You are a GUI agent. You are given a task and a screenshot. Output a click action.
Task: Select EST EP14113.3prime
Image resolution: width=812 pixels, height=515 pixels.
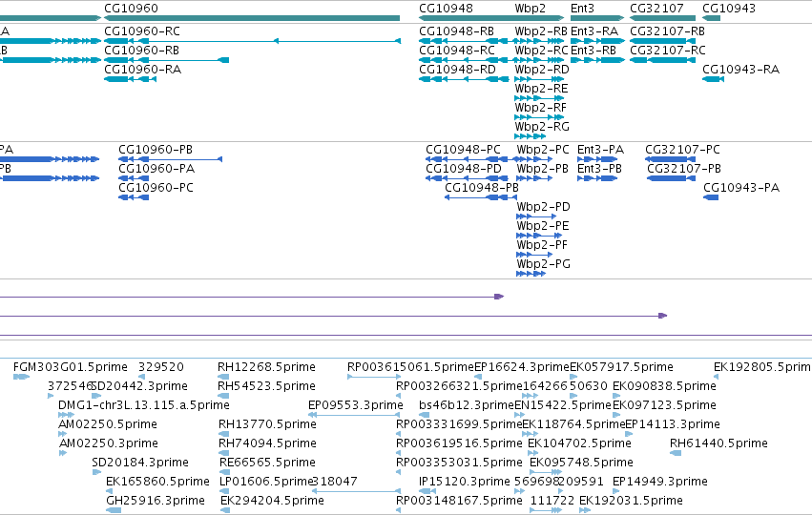[629, 434]
